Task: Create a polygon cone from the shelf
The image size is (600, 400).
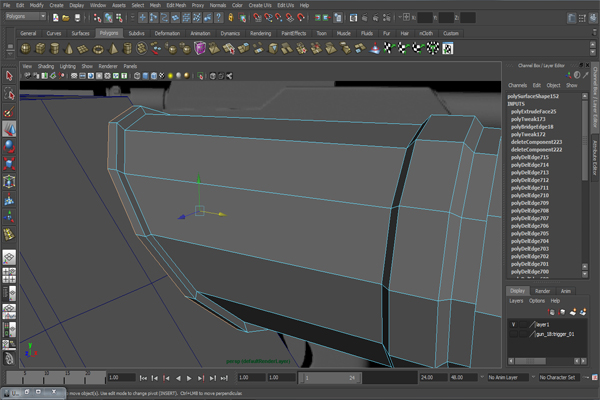Action: (x=69, y=49)
